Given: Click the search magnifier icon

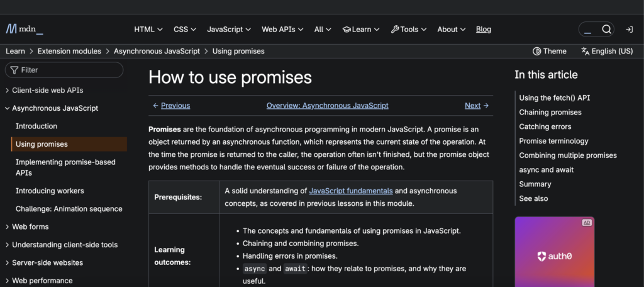Looking at the screenshot, I should [x=607, y=29].
